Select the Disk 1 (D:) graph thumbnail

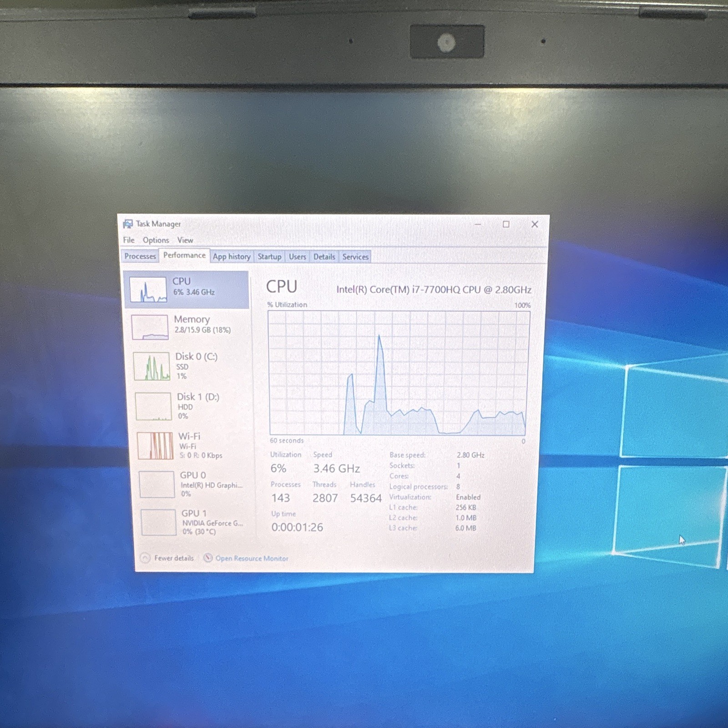coord(153,406)
